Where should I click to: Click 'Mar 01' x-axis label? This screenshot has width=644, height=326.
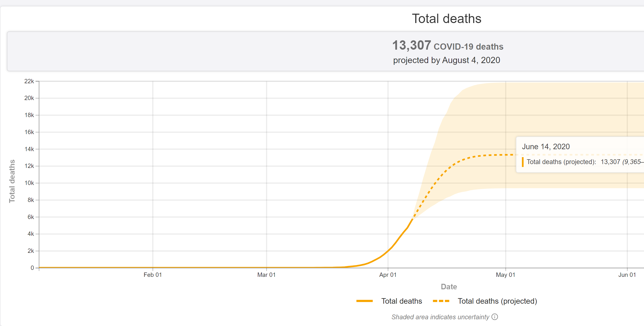tap(266, 275)
